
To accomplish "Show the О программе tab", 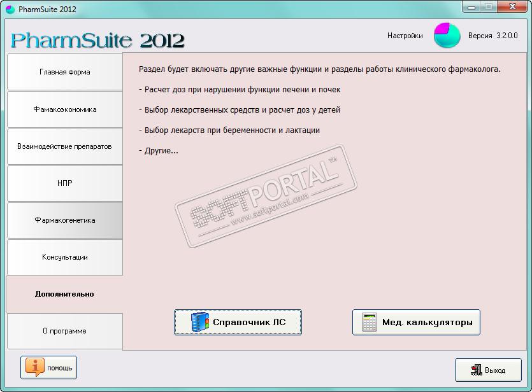I will point(65,331).
